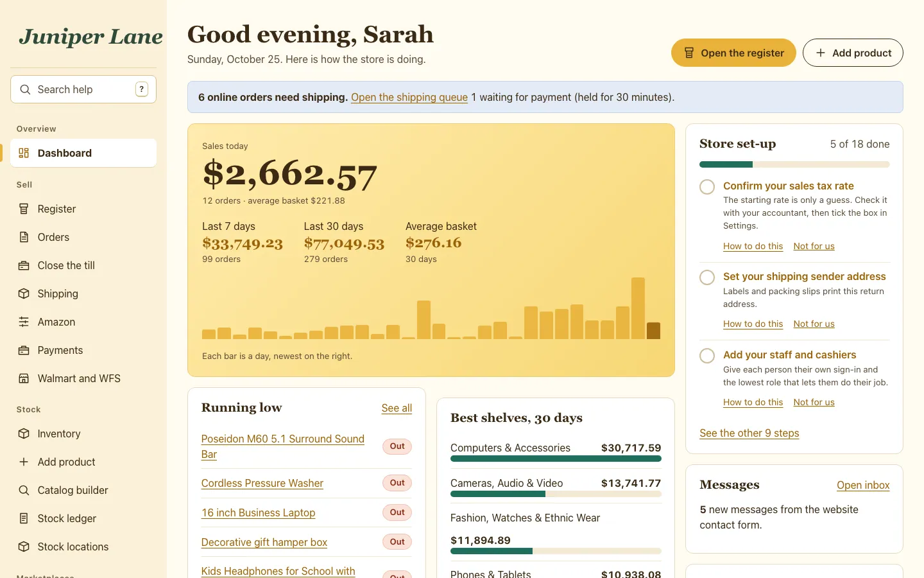Click the $77,049.53 Last 30 days figure

[344, 243]
